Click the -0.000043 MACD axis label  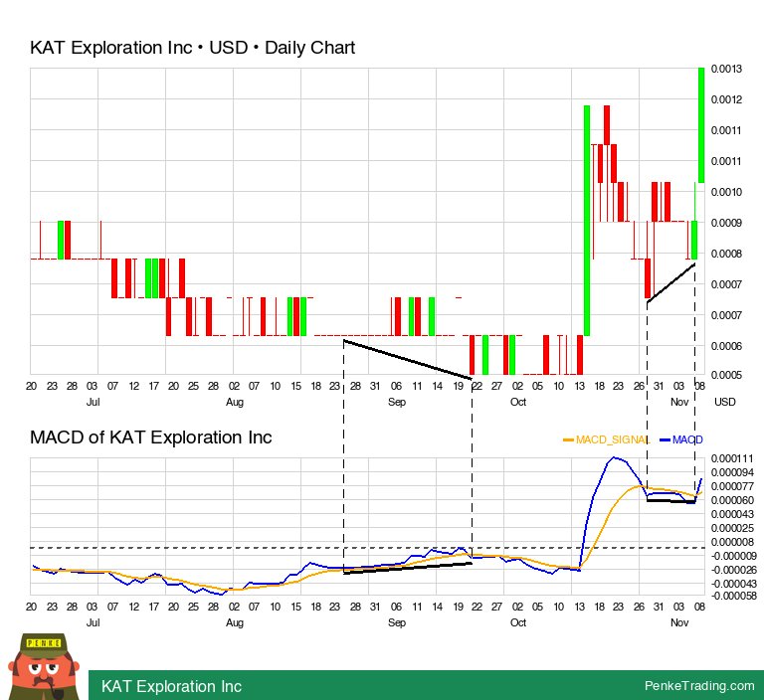(x=734, y=584)
